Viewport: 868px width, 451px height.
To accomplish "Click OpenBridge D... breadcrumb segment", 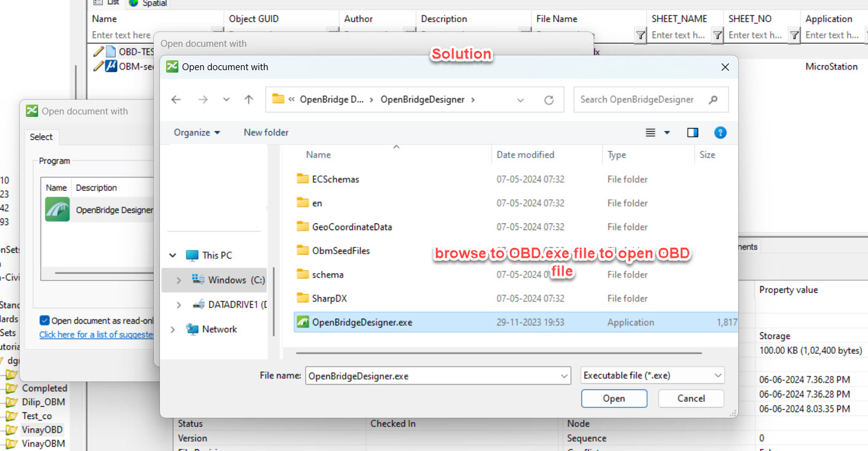I will pos(332,100).
